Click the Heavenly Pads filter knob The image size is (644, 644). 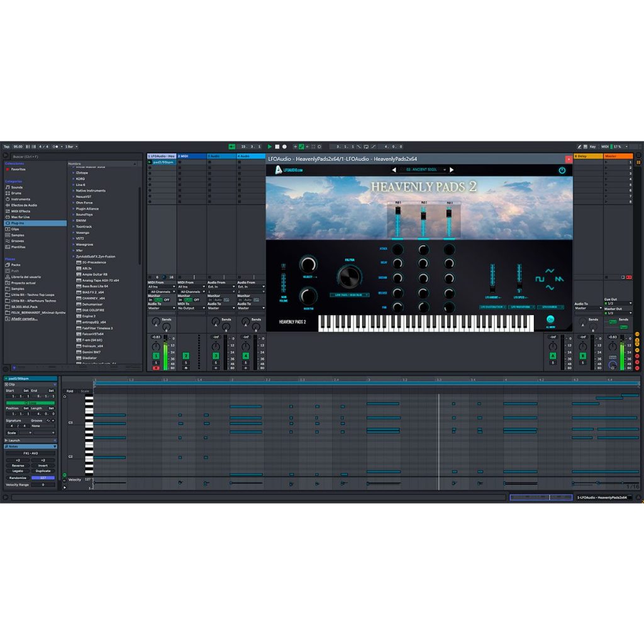coord(349,276)
